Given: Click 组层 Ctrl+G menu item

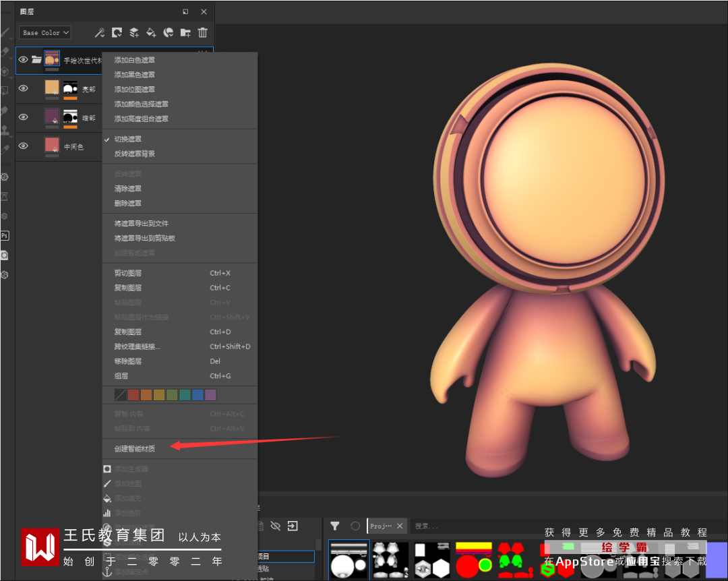Looking at the screenshot, I should (x=180, y=375).
